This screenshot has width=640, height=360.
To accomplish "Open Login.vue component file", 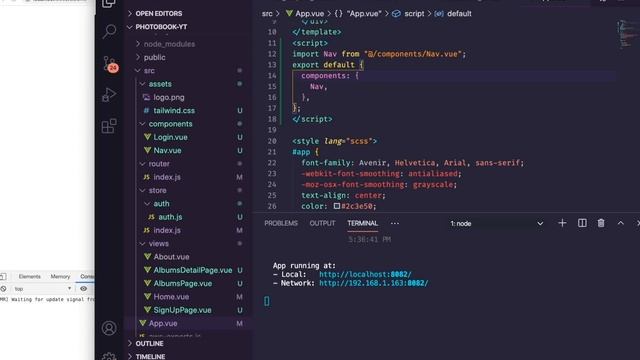I will point(170,137).
